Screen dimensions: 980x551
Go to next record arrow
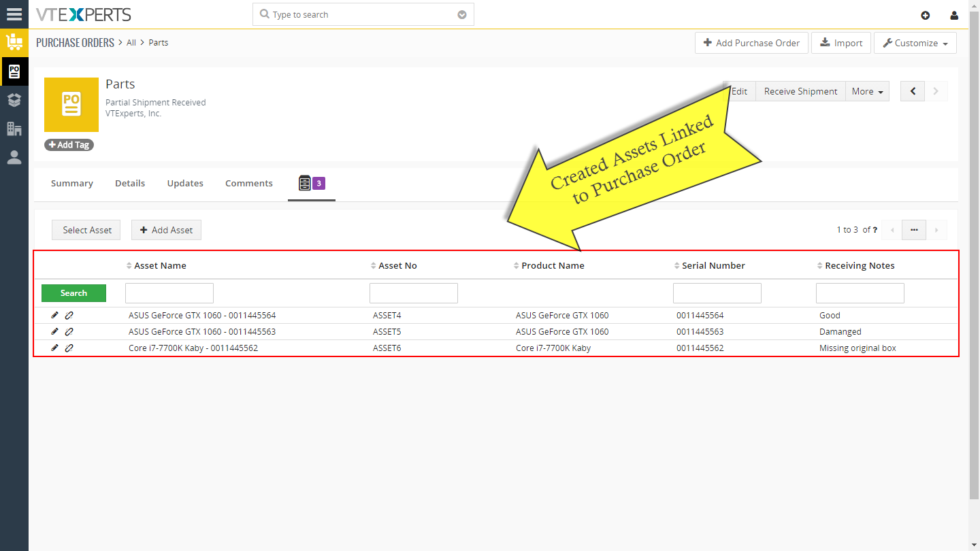936,91
